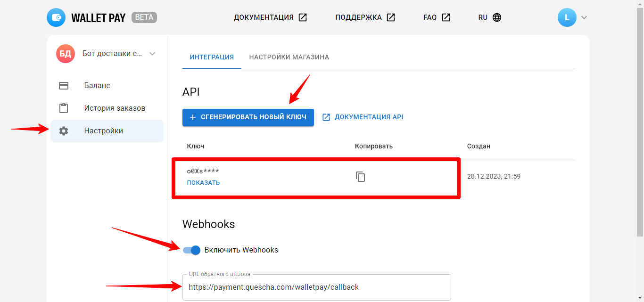Copy the API key using copy icon
Screen dimensions: 644x302
point(360,177)
